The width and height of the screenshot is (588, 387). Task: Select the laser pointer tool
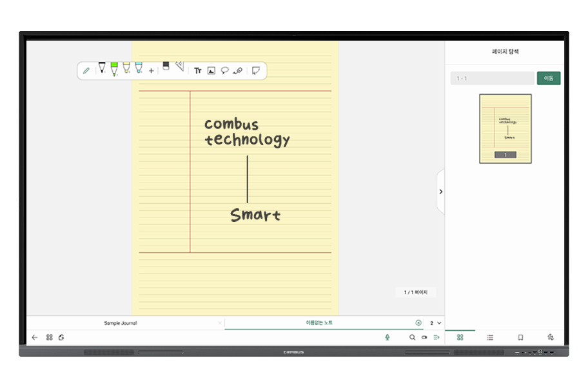coord(238,70)
